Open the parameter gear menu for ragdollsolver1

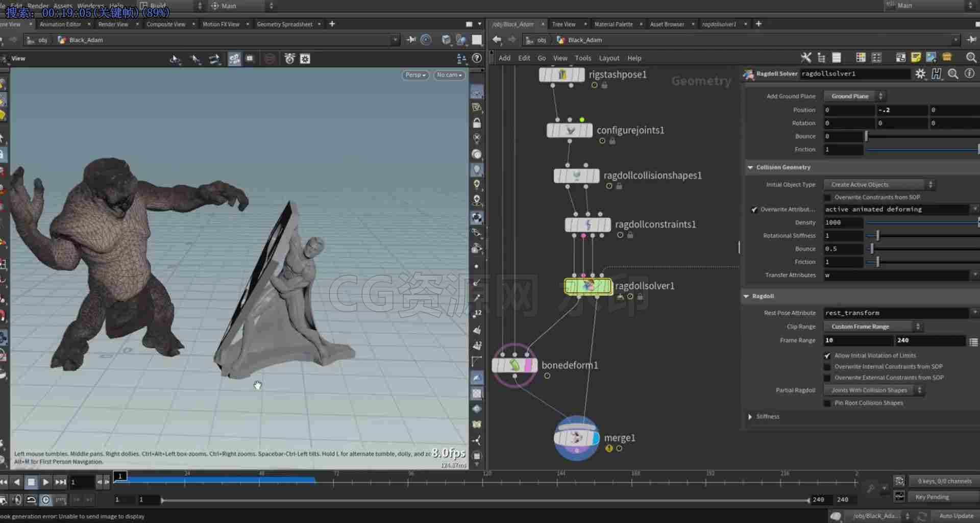pos(920,73)
